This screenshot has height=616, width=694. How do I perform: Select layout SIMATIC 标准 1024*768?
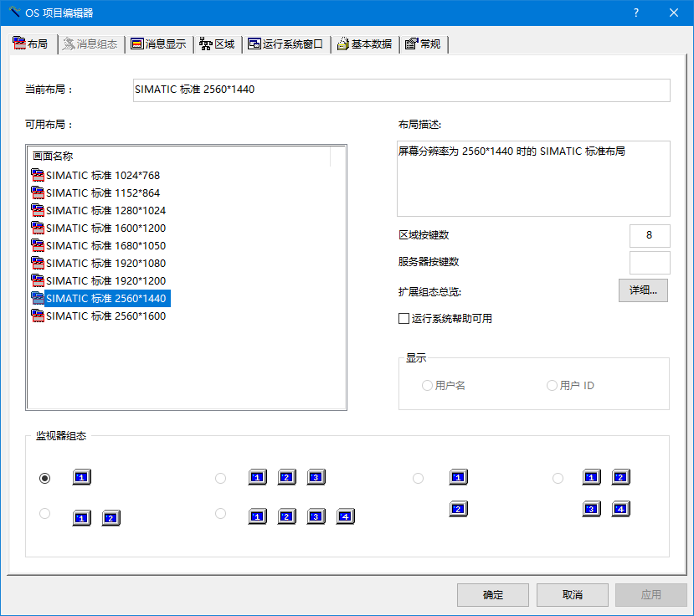[x=103, y=175]
